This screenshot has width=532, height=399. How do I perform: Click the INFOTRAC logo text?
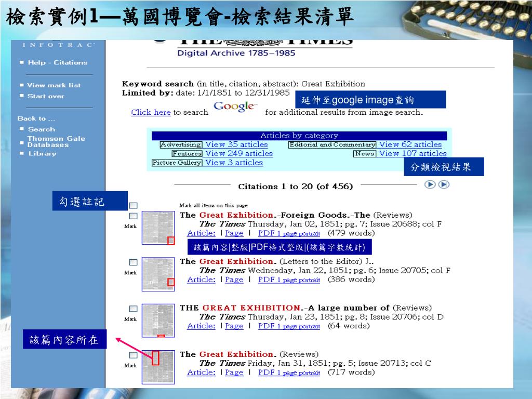point(58,45)
